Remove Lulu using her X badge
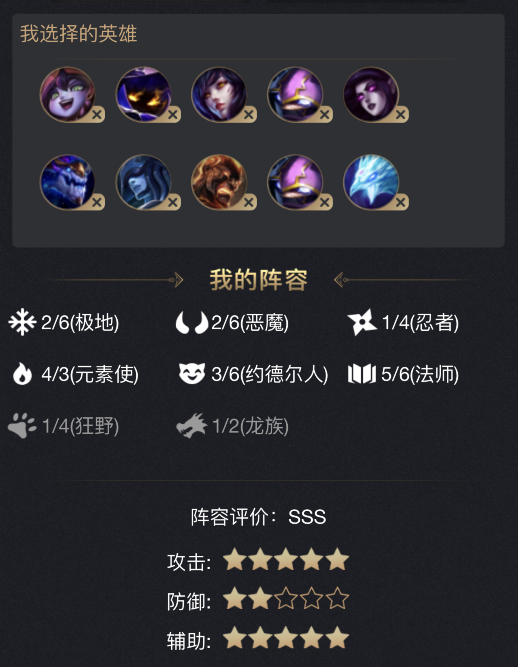The height and width of the screenshot is (667, 518). [97, 114]
